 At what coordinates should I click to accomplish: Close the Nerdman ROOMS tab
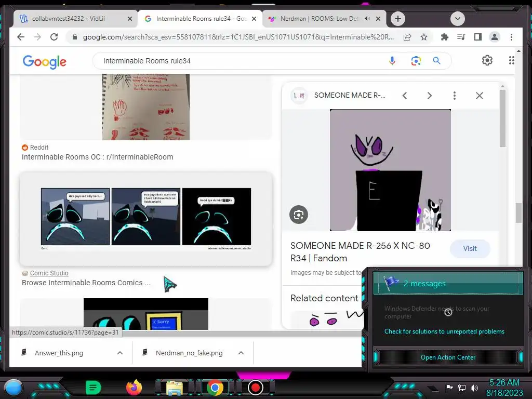(x=378, y=19)
